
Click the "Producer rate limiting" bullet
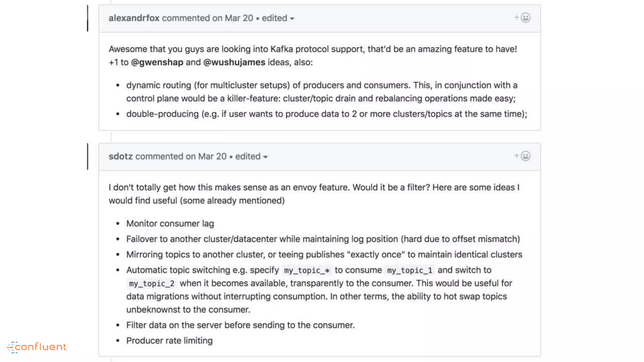pyautogui.click(x=169, y=341)
